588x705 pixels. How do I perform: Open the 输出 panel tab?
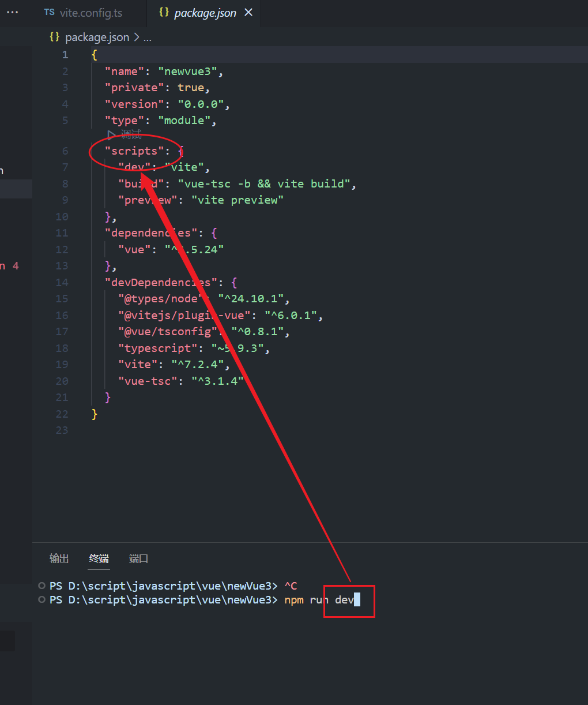tap(59, 558)
